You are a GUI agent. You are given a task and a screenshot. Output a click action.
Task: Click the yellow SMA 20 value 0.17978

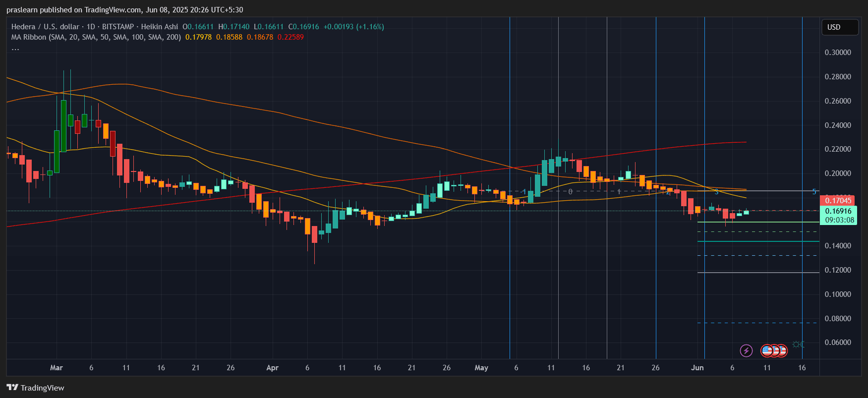(x=198, y=37)
